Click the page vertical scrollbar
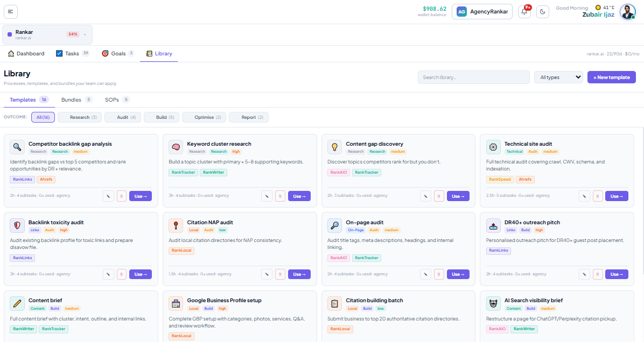The image size is (644, 342). click(x=642, y=201)
